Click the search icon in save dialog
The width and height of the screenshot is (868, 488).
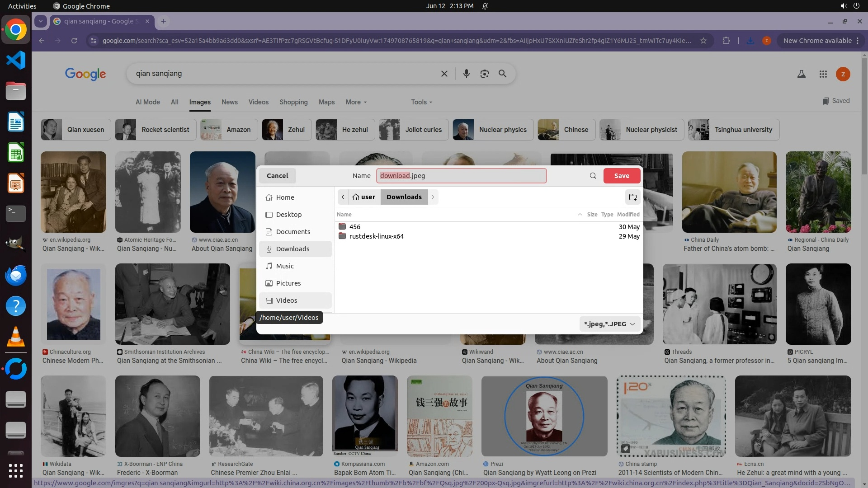[593, 176]
